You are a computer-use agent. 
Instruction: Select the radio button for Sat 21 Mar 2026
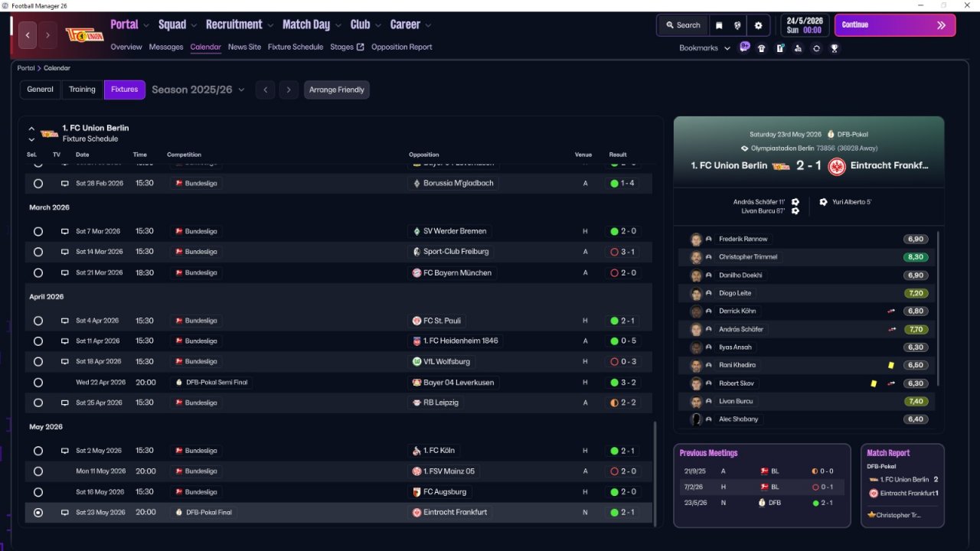coord(38,272)
